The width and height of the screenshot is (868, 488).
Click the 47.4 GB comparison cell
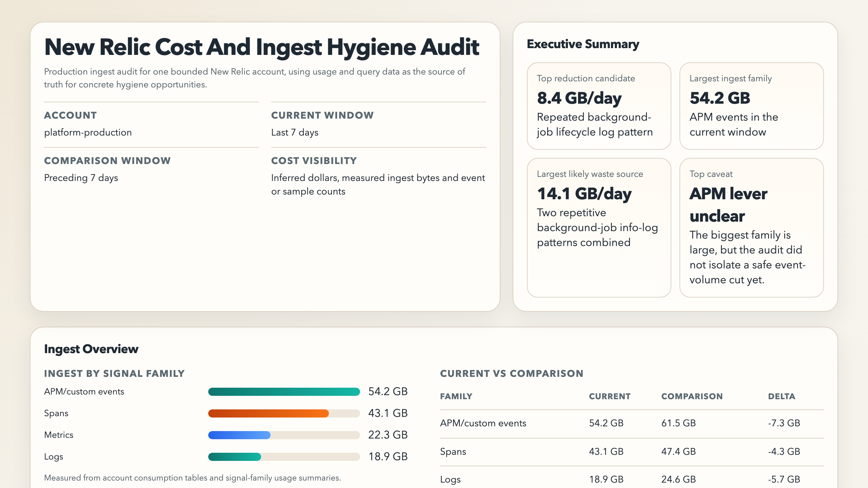678,452
